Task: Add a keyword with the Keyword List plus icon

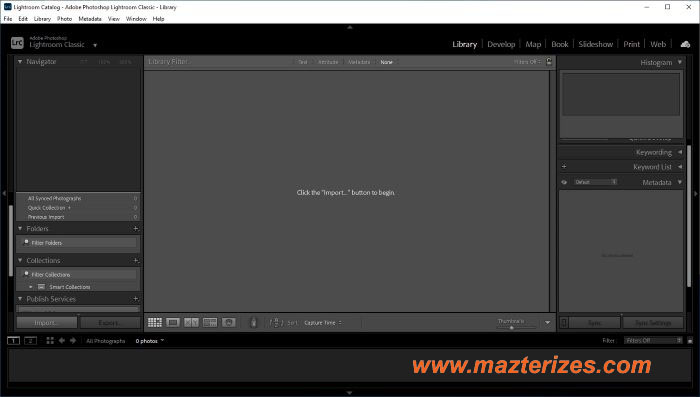Action: (x=564, y=167)
